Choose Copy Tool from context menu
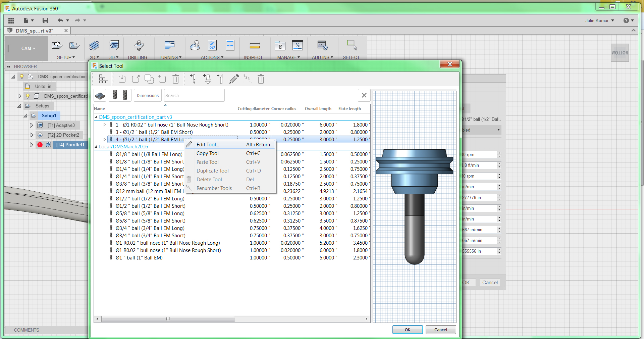 tap(230, 153)
